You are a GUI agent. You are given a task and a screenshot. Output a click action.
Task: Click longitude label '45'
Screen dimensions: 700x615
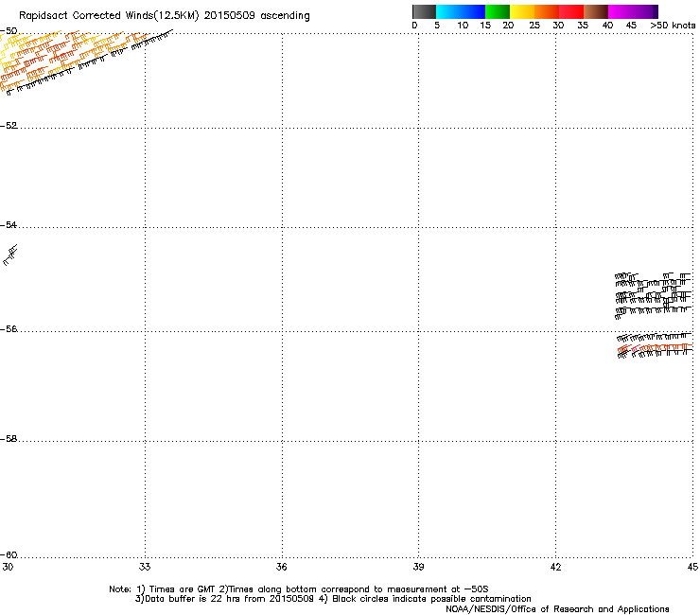(692, 567)
